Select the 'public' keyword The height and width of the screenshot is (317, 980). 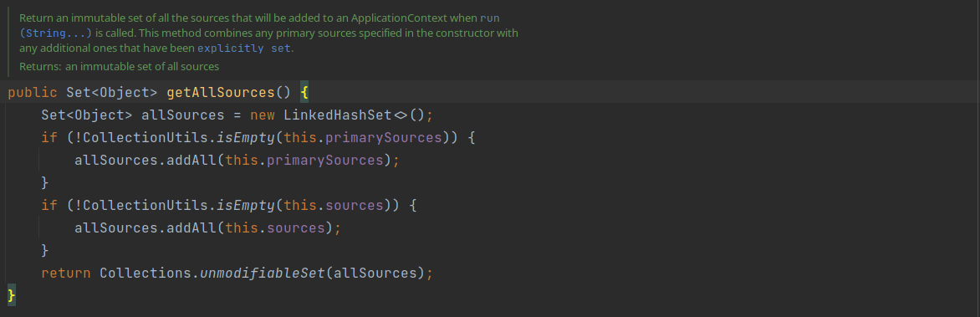(x=32, y=93)
